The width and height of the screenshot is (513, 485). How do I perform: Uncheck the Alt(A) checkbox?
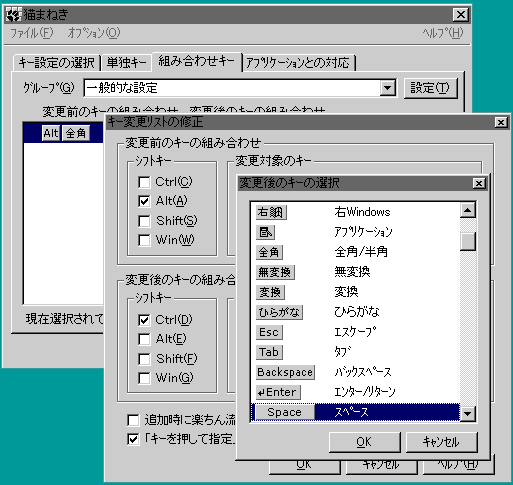click(x=144, y=201)
